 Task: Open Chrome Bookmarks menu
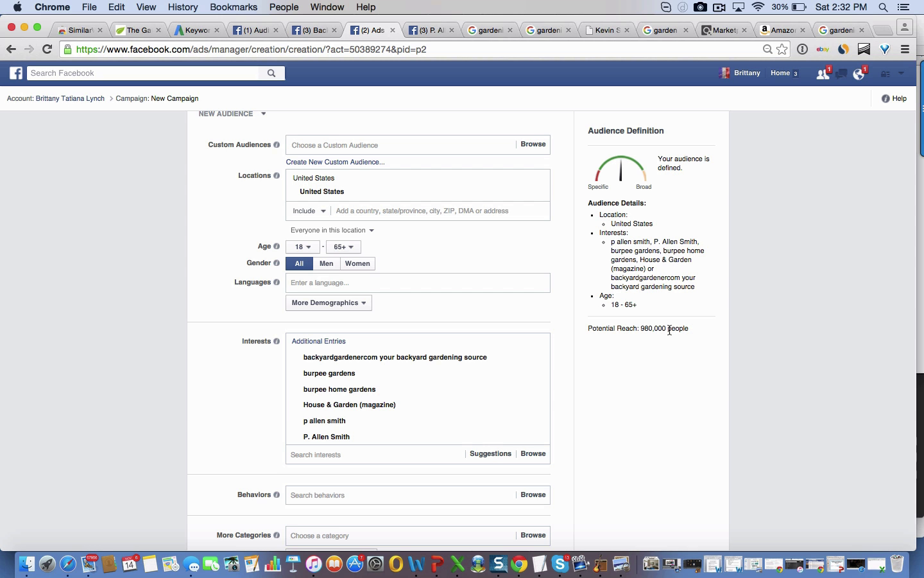coord(234,7)
